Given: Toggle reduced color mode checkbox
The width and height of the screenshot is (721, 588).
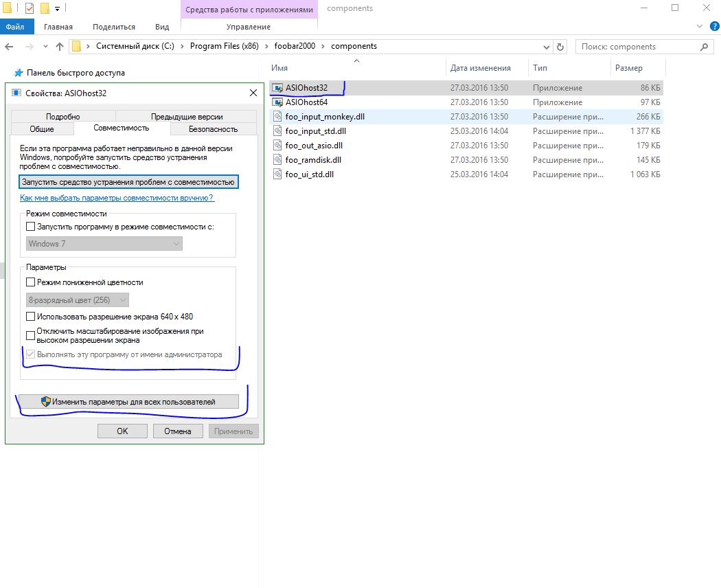Looking at the screenshot, I should click(30, 282).
